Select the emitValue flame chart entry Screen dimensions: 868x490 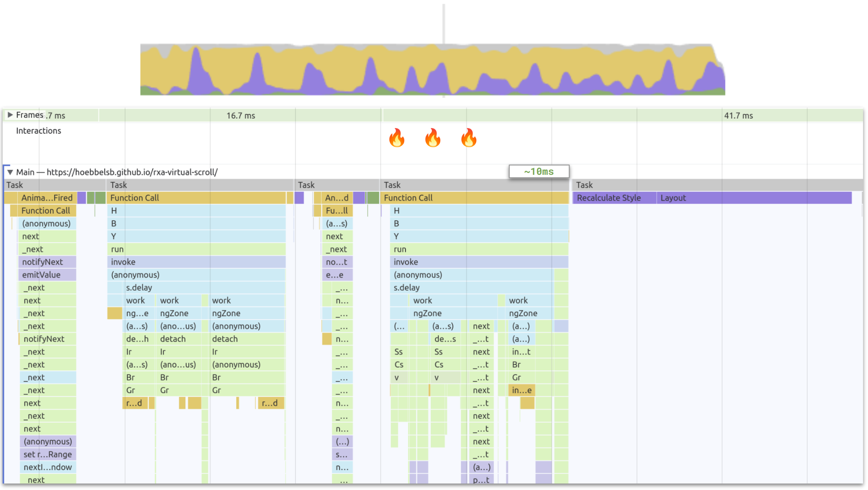tap(47, 275)
